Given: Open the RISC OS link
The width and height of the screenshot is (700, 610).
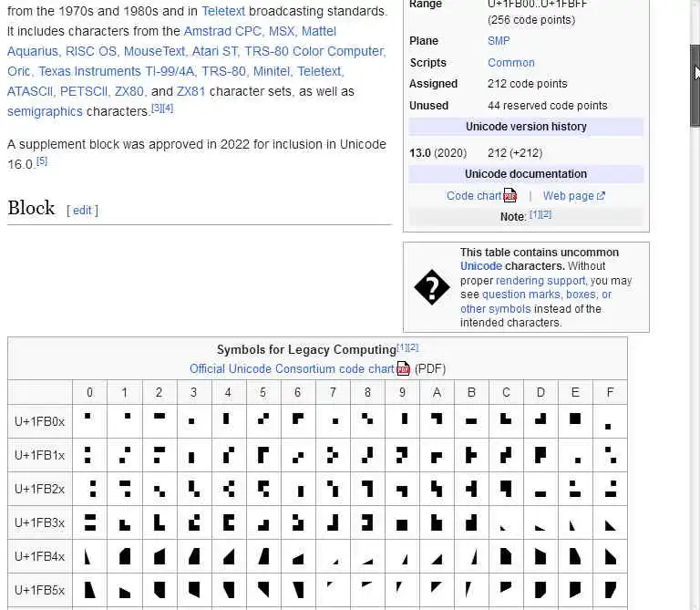Looking at the screenshot, I should coord(91,51).
